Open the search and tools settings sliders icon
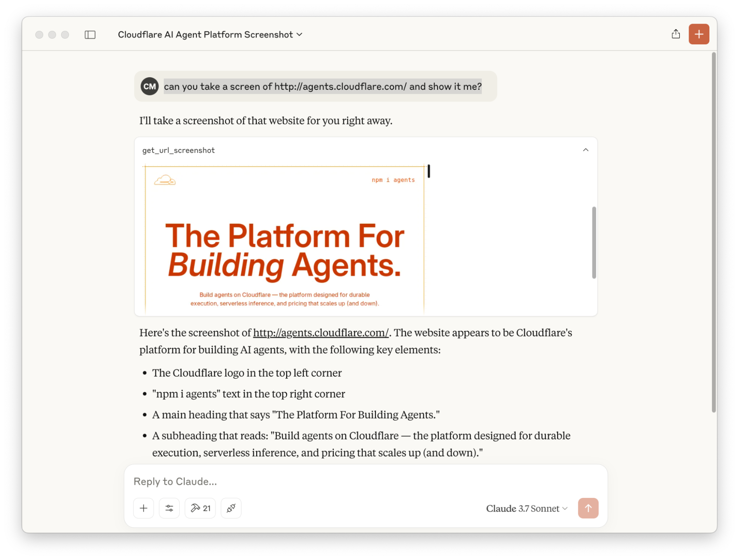This screenshot has width=739, height=560. (169, 508)
